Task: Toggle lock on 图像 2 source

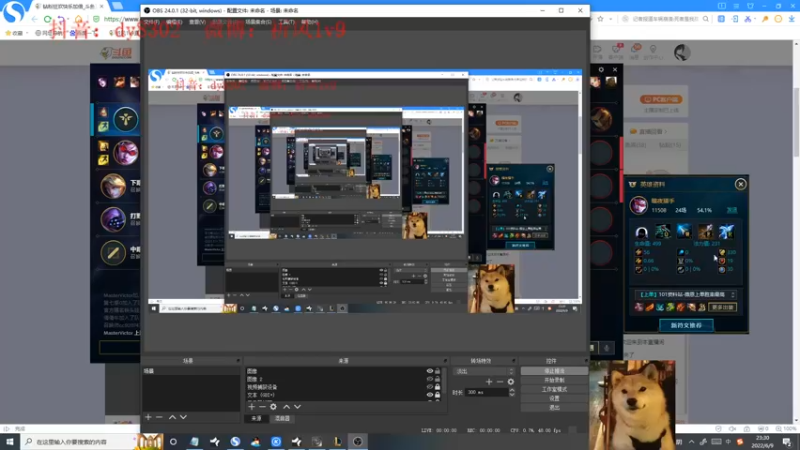Action: click(437, 379)
